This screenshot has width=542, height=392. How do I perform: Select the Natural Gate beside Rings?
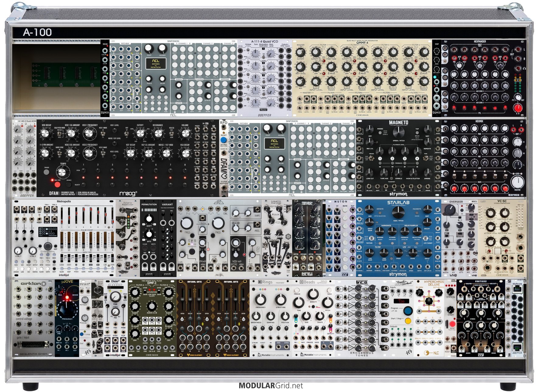point(231,318)
